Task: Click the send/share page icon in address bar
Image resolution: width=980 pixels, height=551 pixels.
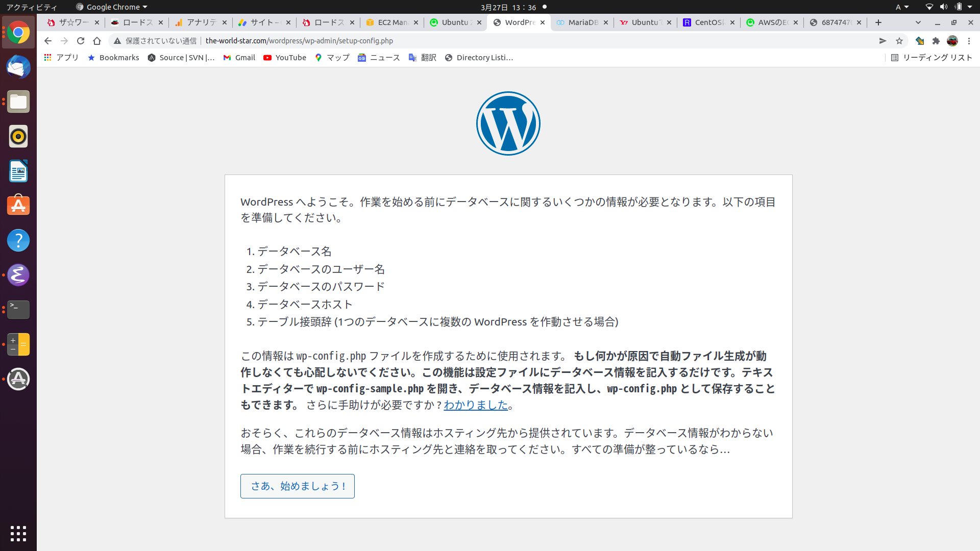Action: click(x=883, y=41)
